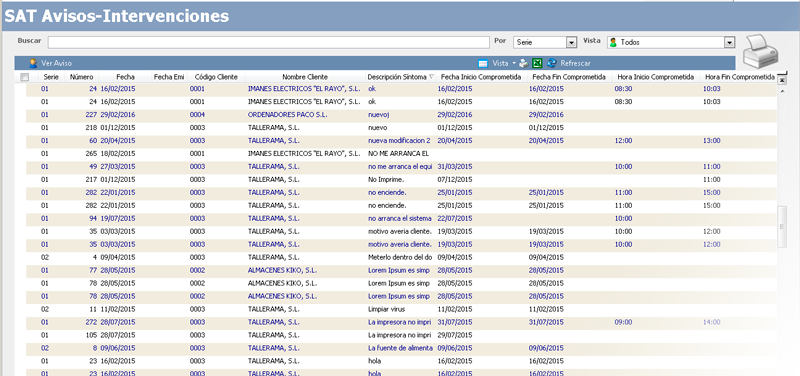Select notice number 105
This screenshot has height=376, width=800.
tap(91, 335)
